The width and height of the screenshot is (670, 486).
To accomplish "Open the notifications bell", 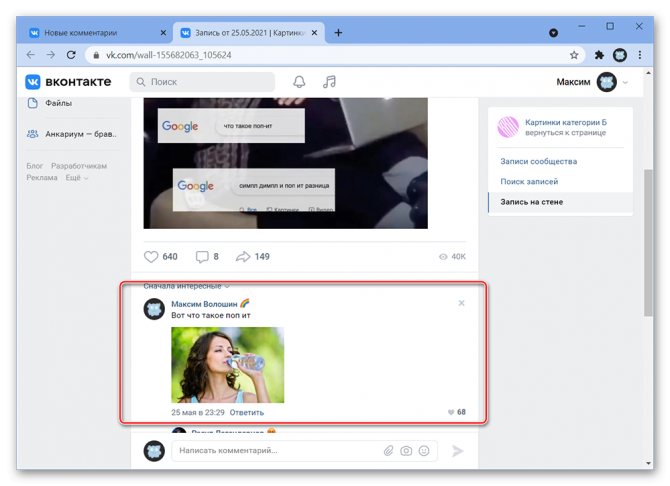I will click(299, 82).
